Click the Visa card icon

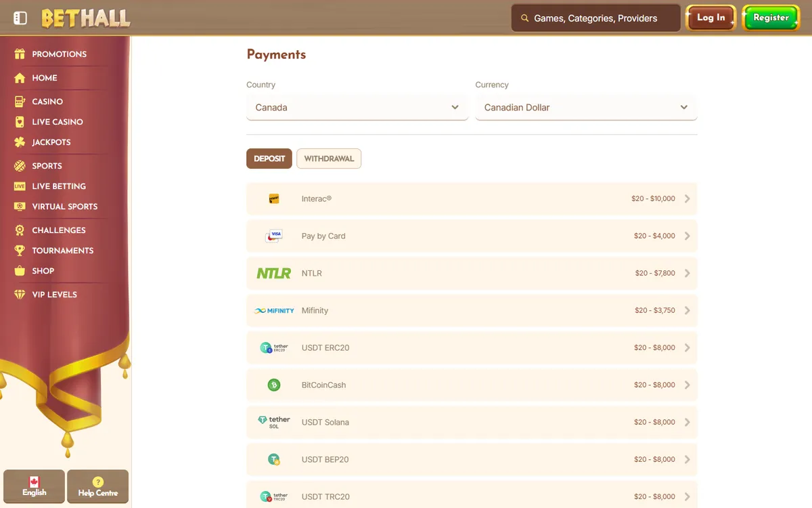point(273,236)
